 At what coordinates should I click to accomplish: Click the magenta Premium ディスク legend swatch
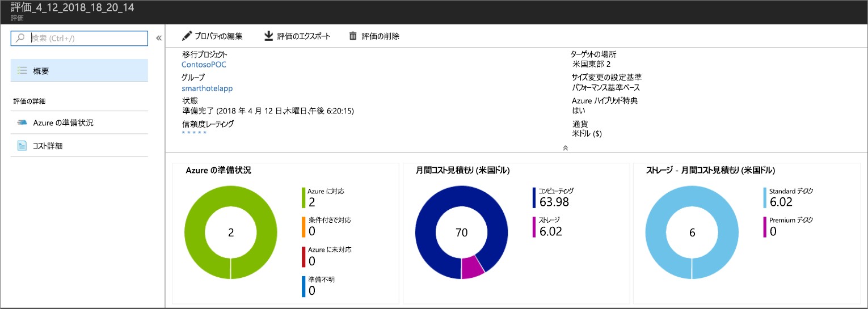tap(765, 227)
